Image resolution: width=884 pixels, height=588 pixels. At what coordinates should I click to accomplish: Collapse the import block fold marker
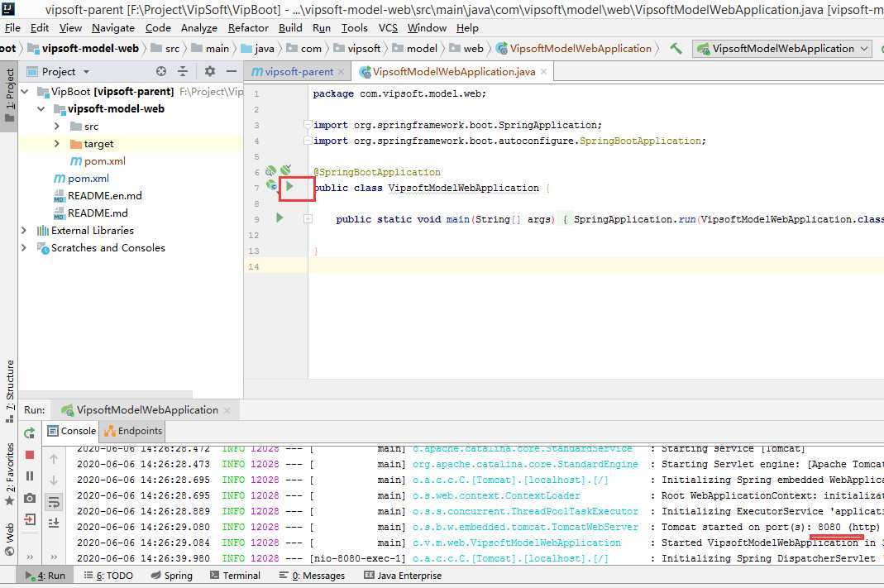(308, 124)
